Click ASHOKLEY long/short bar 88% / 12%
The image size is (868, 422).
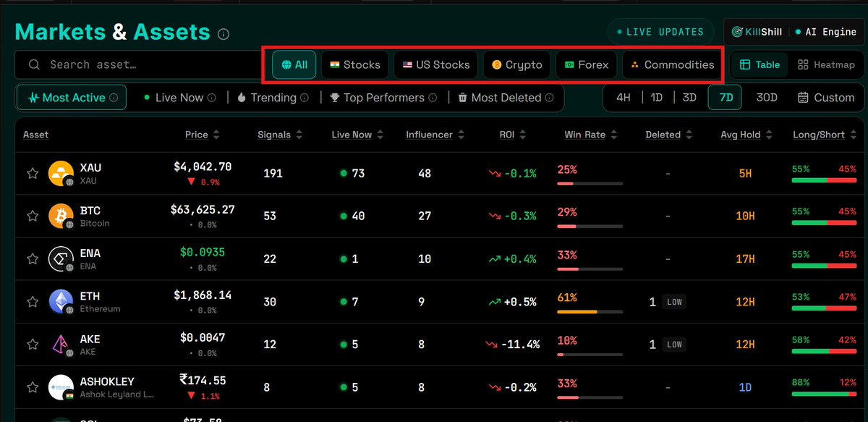pos(824,394)
